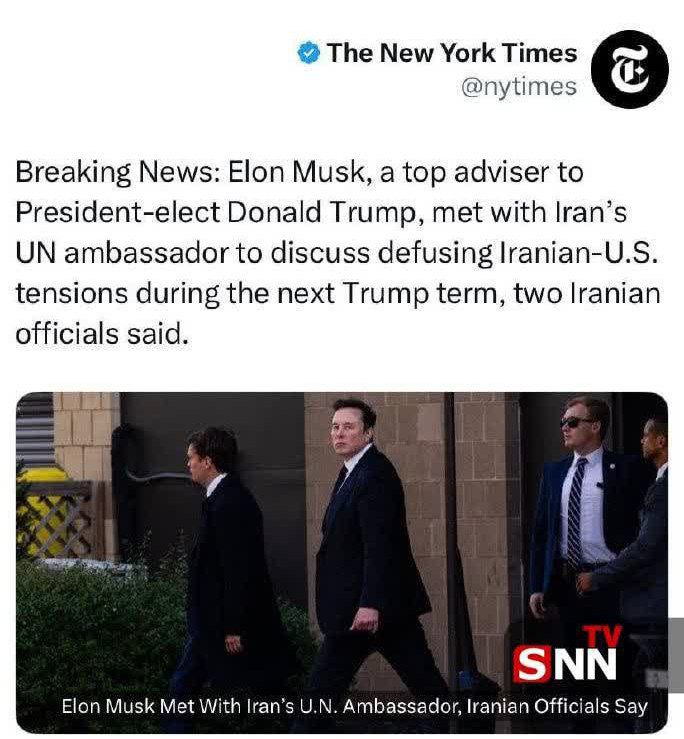Click the blue verified badge icon
684x739 pixels.
(309, 52)
